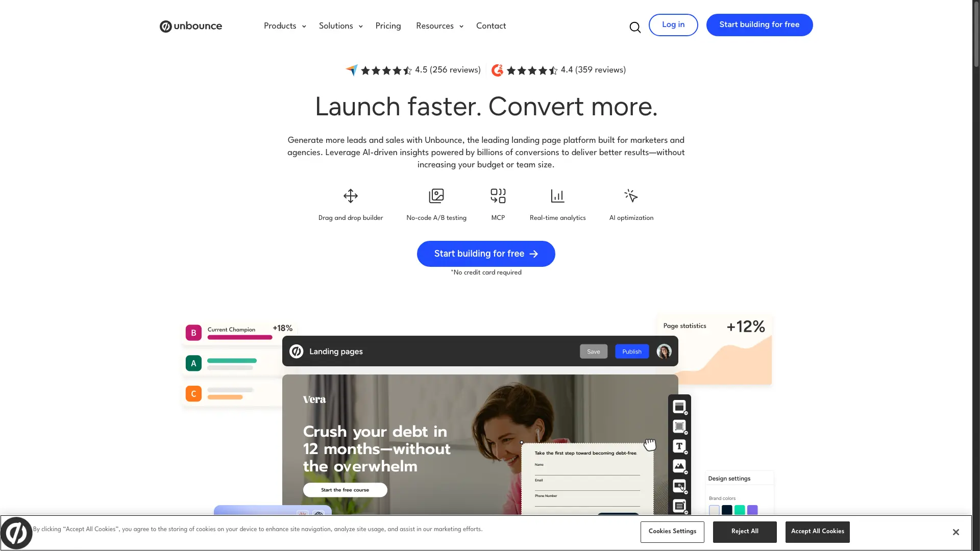The image size is (980, 551).
Task: Select the Text (T) tool in builder toolbar
Action: [x=679, y=446]
